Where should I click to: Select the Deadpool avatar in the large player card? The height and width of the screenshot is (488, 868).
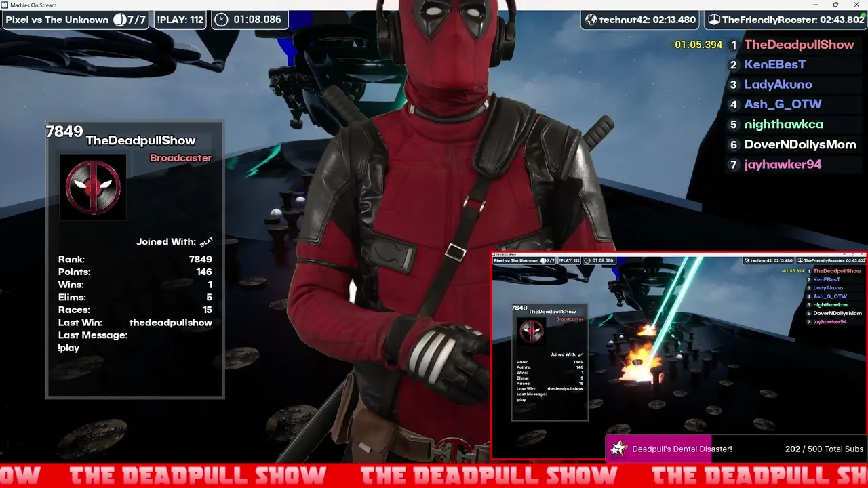pos(93,187)
